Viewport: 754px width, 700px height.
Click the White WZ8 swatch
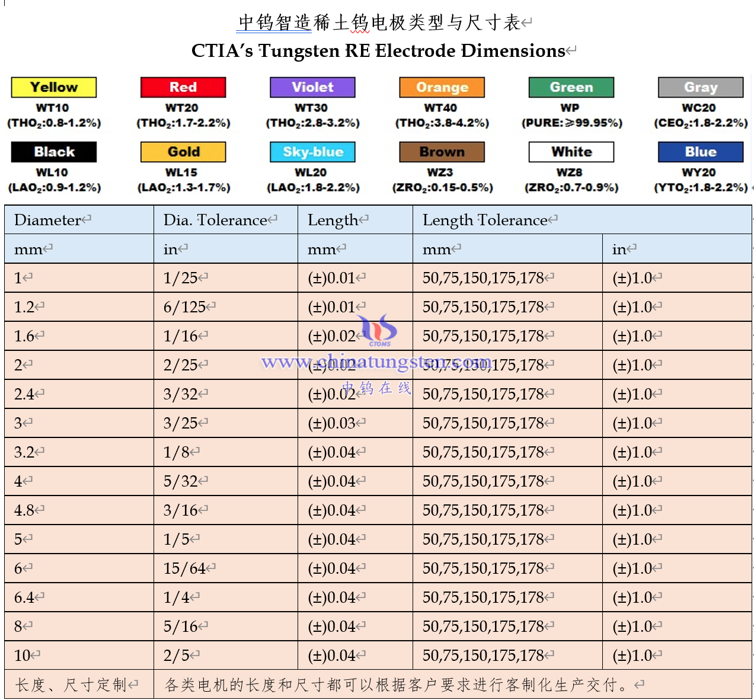click(571, 152)
